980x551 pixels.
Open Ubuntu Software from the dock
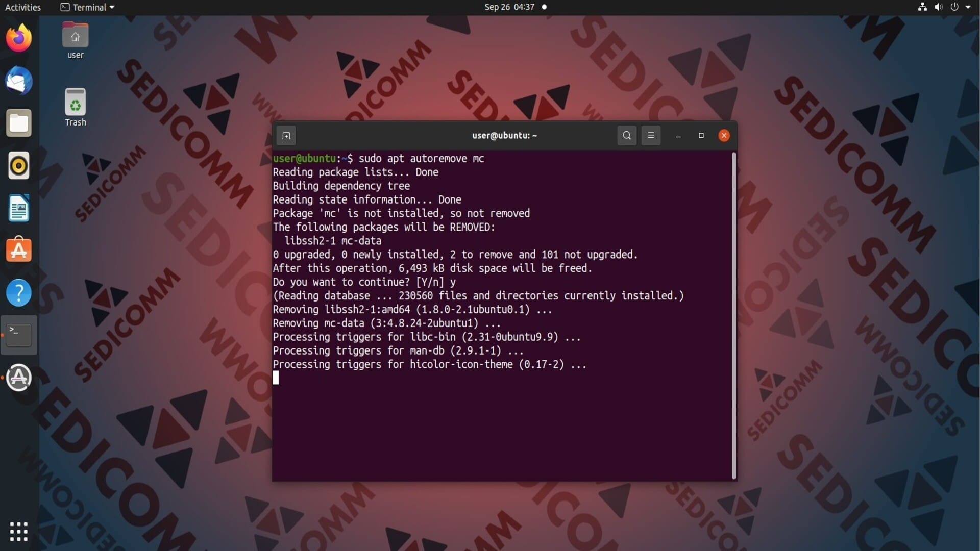(x=19, y=250)
